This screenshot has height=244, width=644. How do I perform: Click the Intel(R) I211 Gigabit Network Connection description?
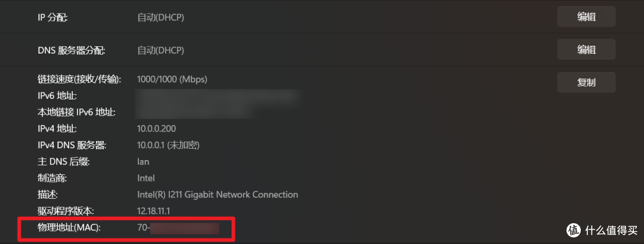(218, 195)
